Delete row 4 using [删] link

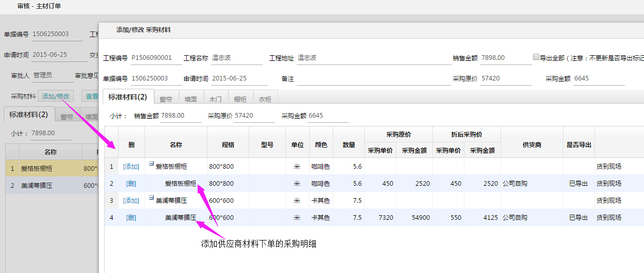point(131,218)
